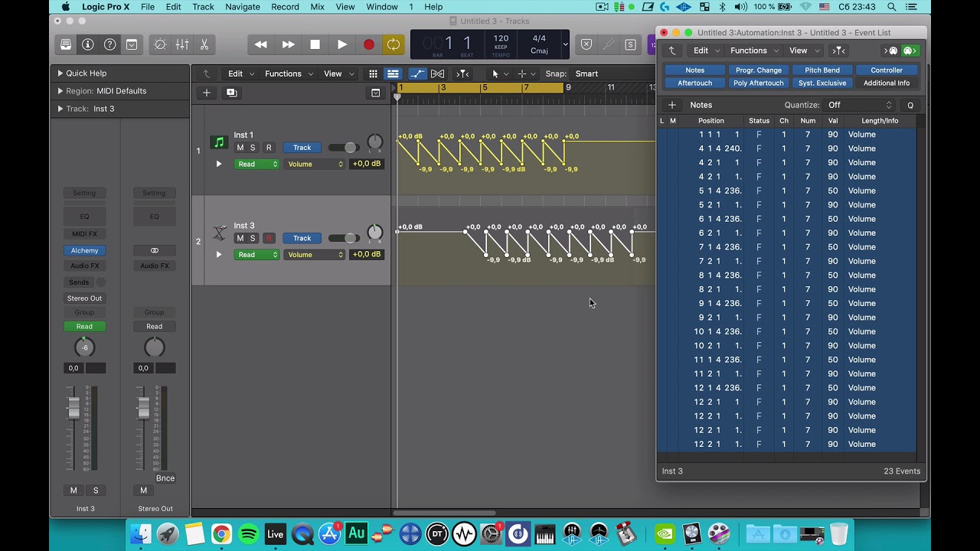Screen dimensions: 980x551
Task: Click the MIDI FX slot
Action: point(84,233)
